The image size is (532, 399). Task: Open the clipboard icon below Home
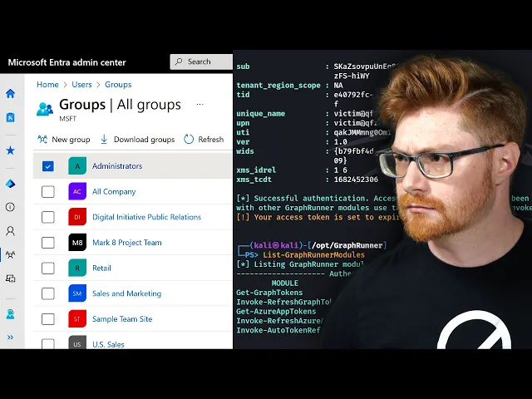(11, 117)
